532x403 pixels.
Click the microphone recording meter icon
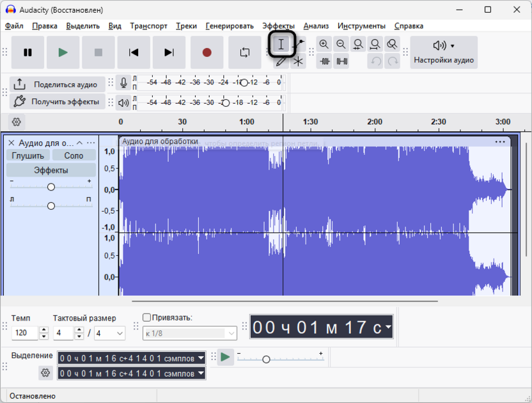pyautogui.click(x=123, y=83)
